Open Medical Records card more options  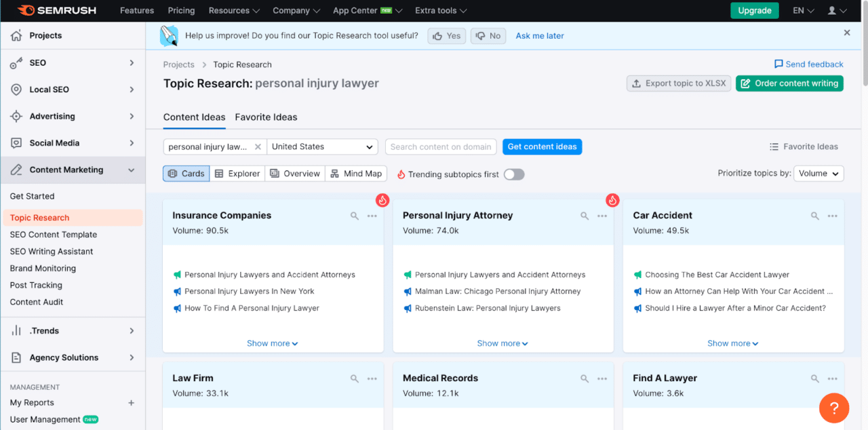(602, 378)
